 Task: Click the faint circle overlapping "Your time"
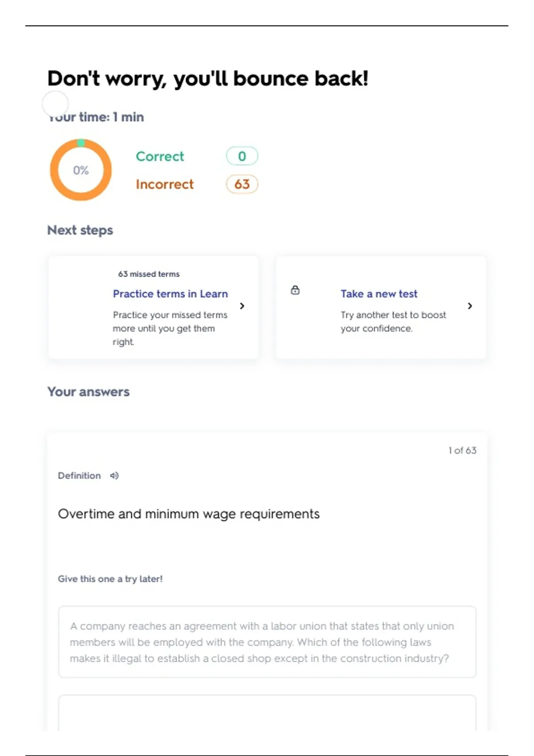pos(55,104)
